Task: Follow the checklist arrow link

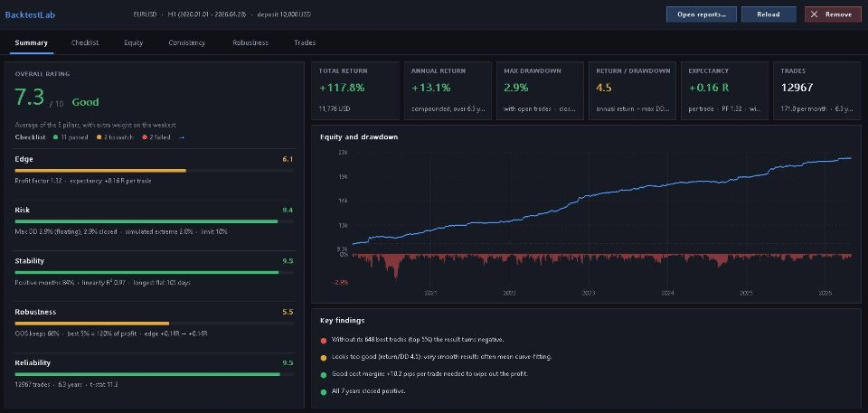Action: click(182, 137)
